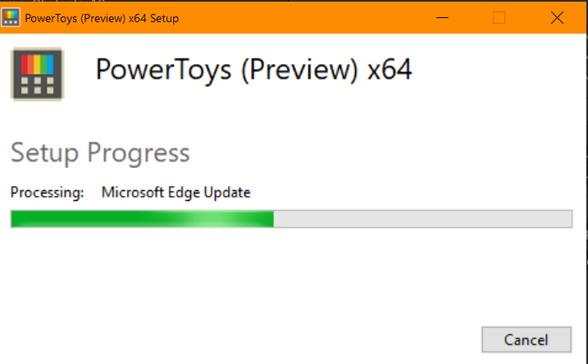Viewport: 588px width, 364px height.
Task: Close the PowerToys Setup window
Action: click(557, 17)
